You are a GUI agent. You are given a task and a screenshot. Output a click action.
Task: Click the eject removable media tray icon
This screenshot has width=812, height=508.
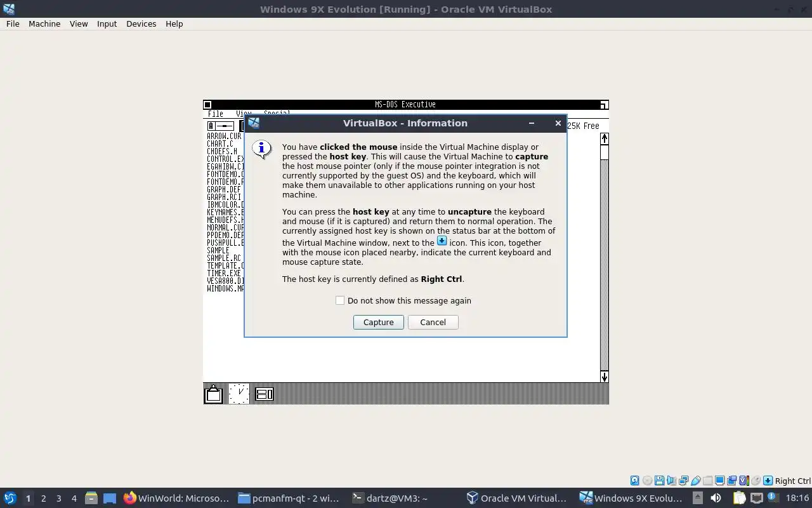[x=697, y=498]
